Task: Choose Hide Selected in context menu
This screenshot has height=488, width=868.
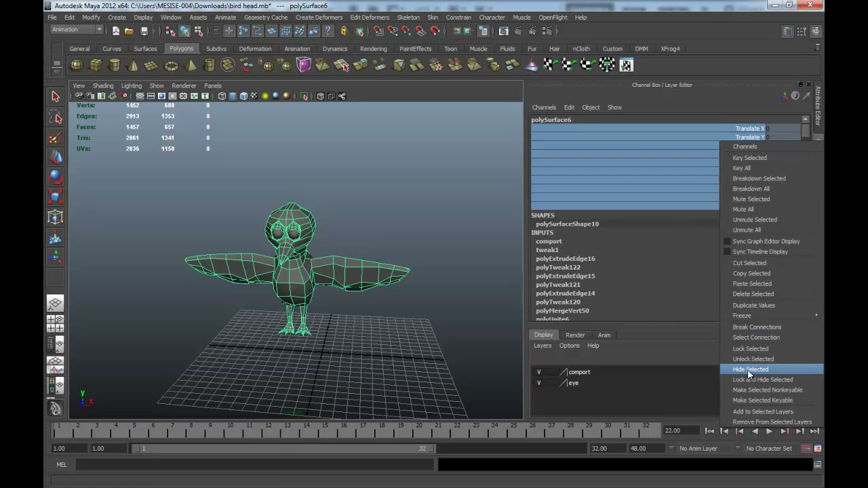Action: point(772,369)
